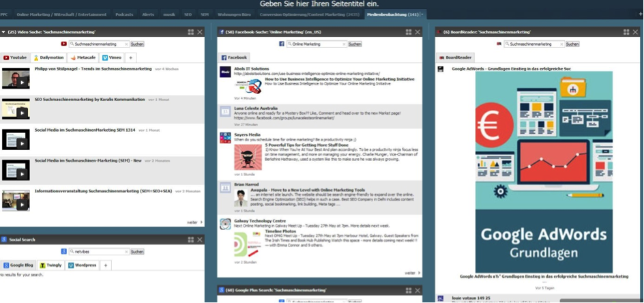Screen dimensions: 644x303
Task: Open 'Timeline Photos' post from Galway Technology Centre
Action: pyautogui.click(x=279, y=231)
